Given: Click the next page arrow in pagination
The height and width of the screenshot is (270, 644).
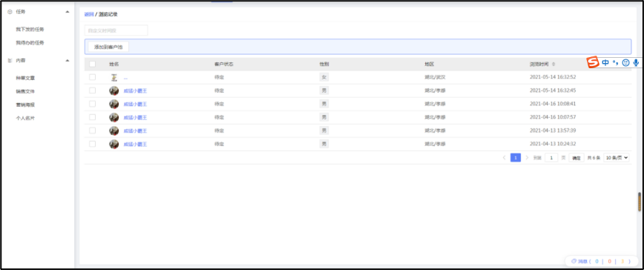Looking at the screenshot, I should coord(527,157).
